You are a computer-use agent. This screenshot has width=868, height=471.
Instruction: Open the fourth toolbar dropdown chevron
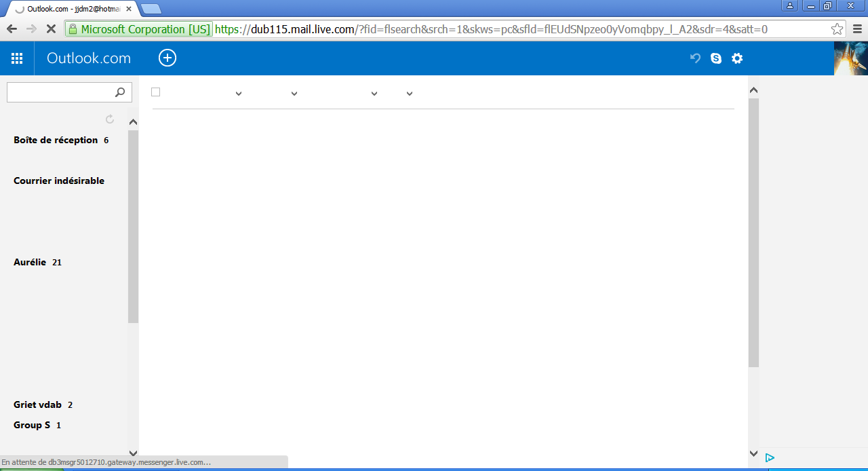coord(410,94)
